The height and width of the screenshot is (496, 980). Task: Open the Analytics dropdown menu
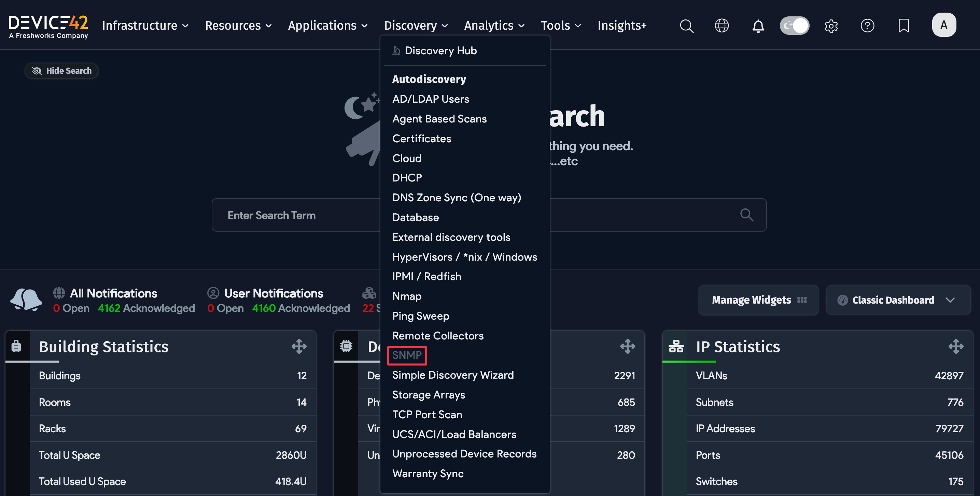click(x=494, y=26)
